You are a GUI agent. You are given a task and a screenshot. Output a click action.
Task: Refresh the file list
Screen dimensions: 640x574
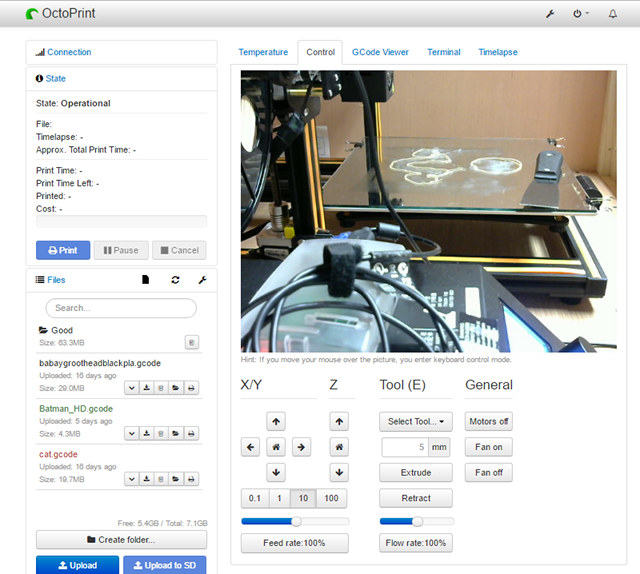pos(176,280)
